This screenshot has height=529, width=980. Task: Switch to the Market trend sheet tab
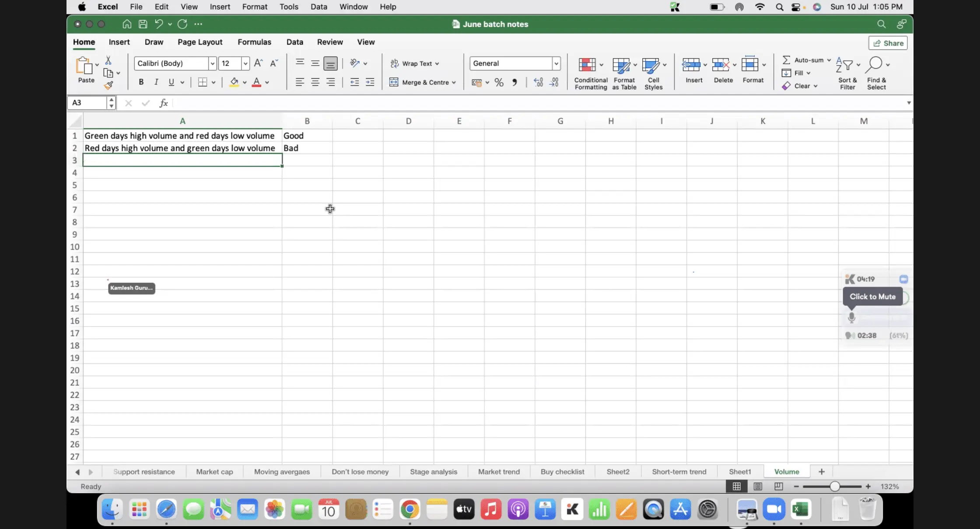(x=499, y=472)
